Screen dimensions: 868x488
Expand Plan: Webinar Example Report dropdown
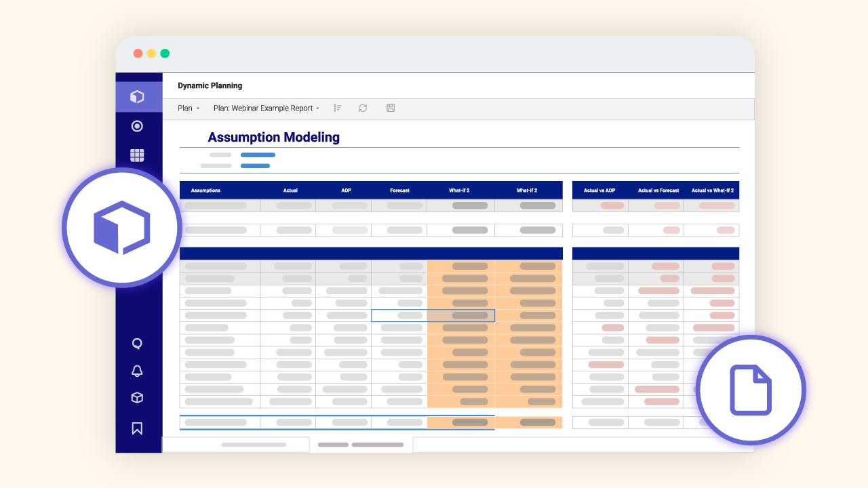pos(267,108)
